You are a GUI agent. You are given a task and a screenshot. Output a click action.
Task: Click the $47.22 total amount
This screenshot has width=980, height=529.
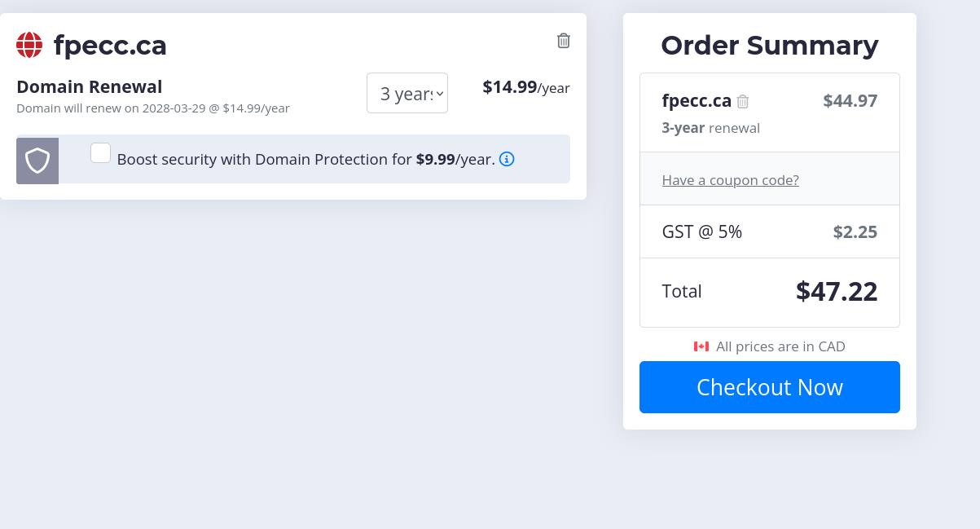click(836, 291)
